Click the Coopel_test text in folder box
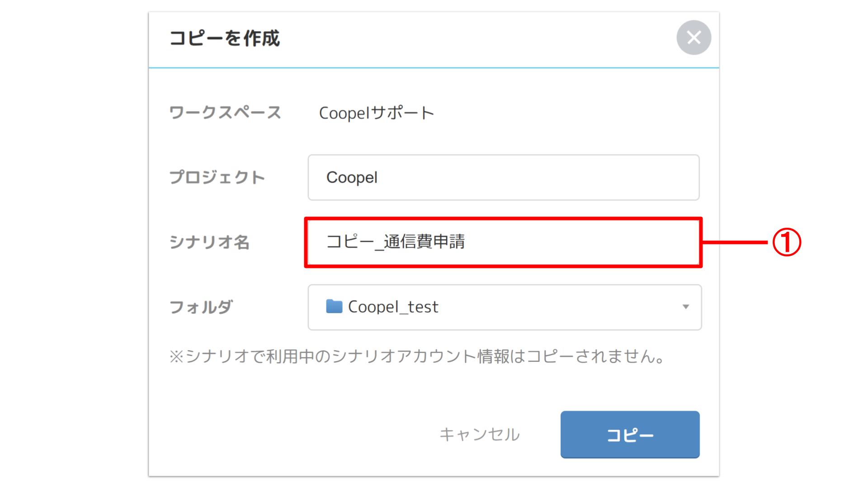Image resolution: width=868 pixels, height=488 pixels. click(x=393, y=307)
